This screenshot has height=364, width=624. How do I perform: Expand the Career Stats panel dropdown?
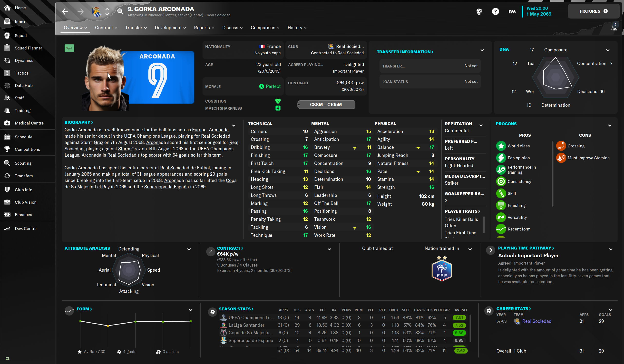(x=611, y=310)
